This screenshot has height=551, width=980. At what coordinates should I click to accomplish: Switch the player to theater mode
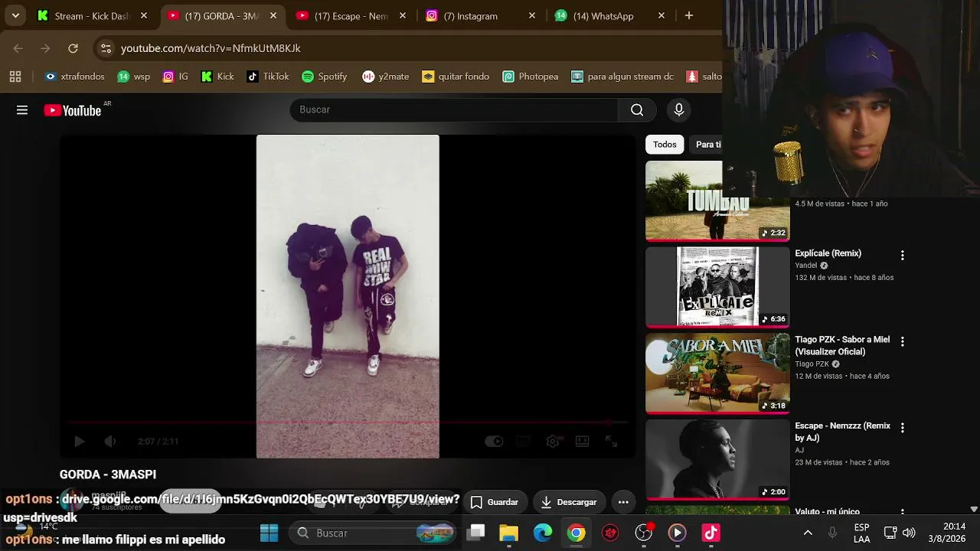click(582, 441)
